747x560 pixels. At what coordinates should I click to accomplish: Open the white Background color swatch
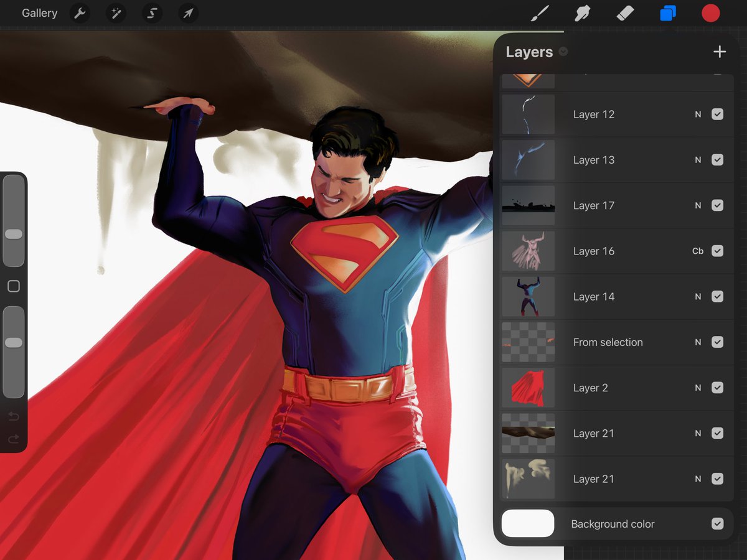[528, 523]
